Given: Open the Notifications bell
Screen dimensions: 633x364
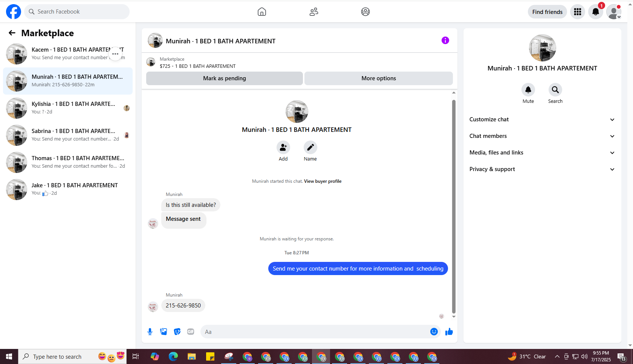Looking at the screenshot, I should [x=596, y=12].
